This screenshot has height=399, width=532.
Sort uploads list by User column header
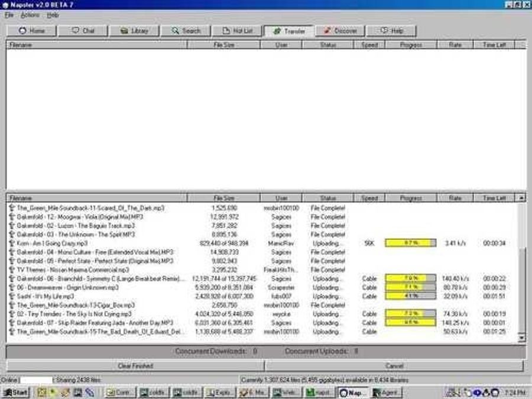(x=281, y=198)
